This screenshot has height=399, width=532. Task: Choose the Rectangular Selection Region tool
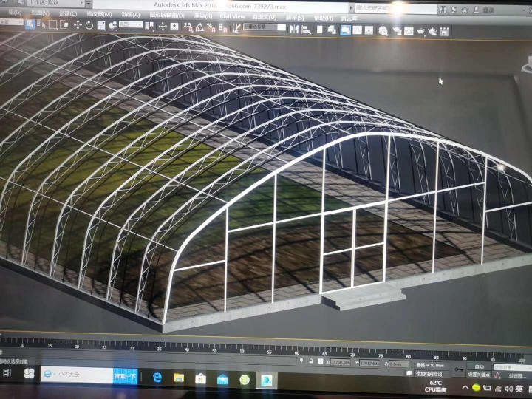click(x=53, y=24)
